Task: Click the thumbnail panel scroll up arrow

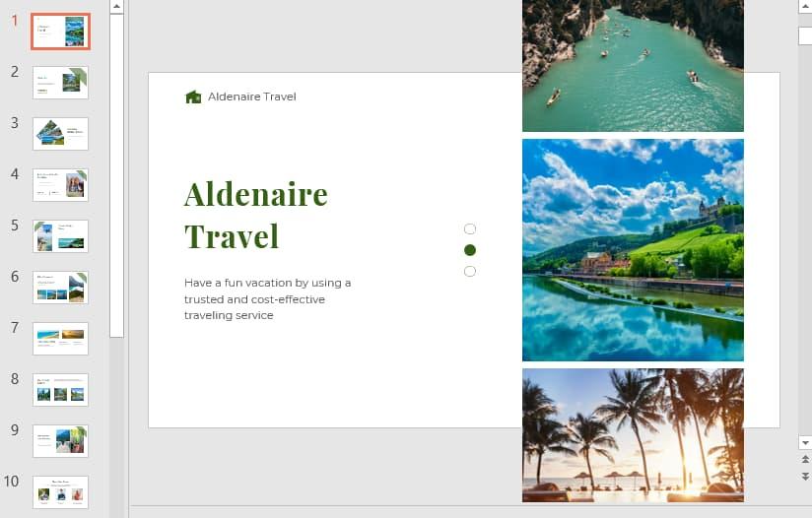Action: tap(116, 7)
